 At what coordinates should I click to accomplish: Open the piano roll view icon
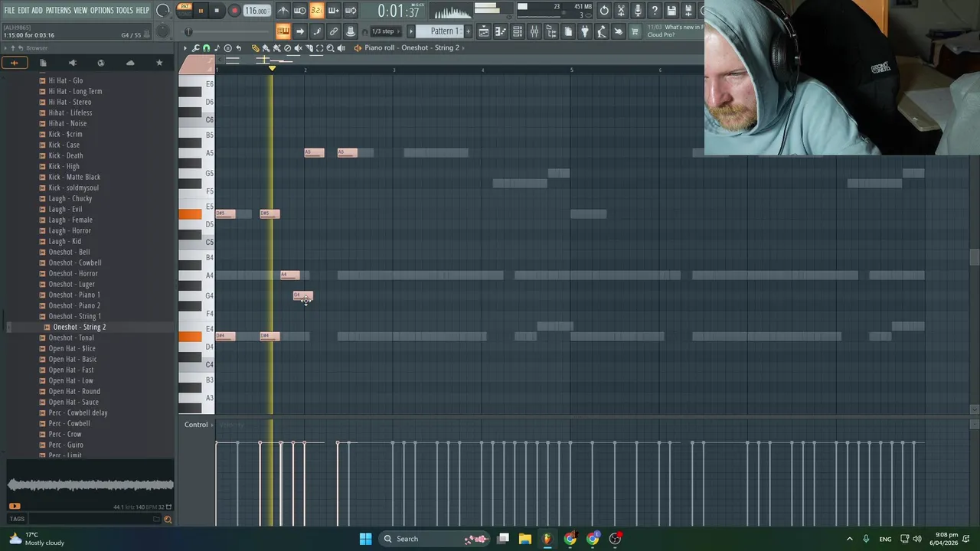(x=500, y=31)
